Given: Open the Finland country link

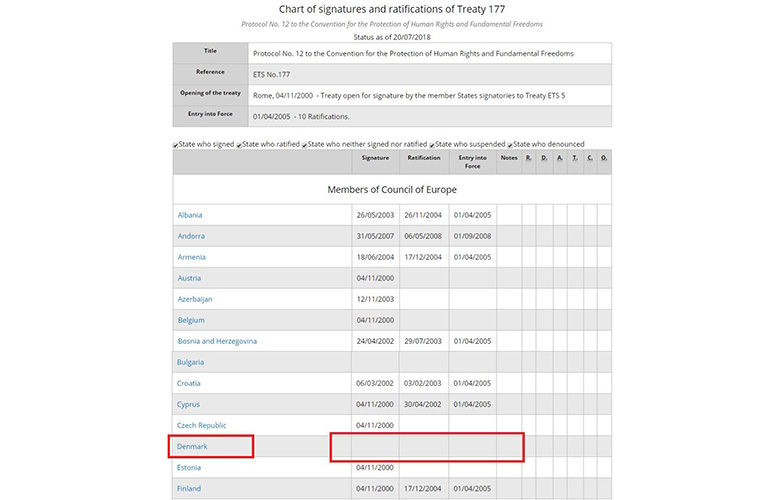Looking at the screenshot, I should coord(189,489).
